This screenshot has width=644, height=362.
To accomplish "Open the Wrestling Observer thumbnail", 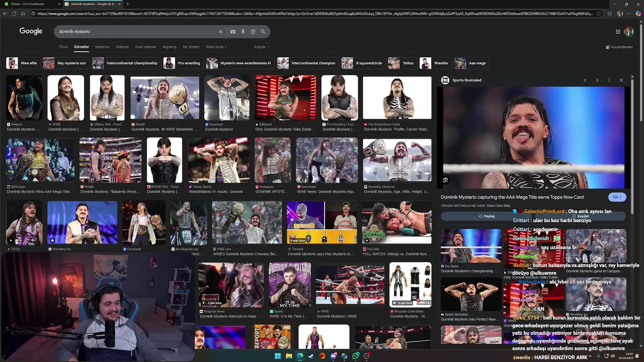I will tap(397, 160).
